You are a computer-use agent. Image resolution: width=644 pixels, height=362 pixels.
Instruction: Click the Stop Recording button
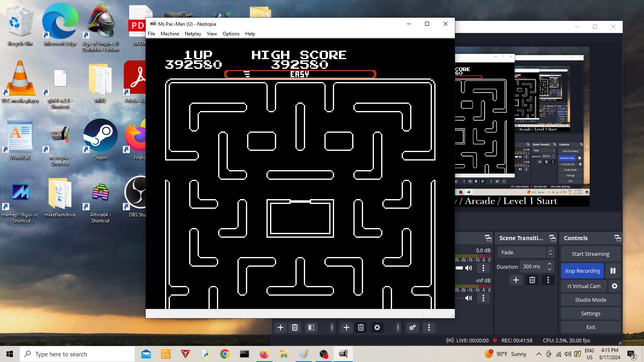coord(582,271)
